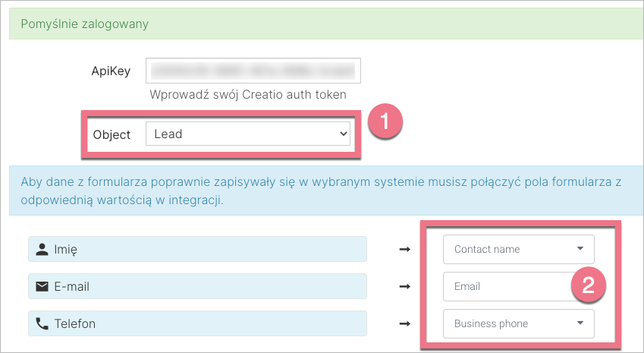Viewport: 644px width, 353px height.
Task: Click the blue field-mapping info message
Action: coord(322,194)
